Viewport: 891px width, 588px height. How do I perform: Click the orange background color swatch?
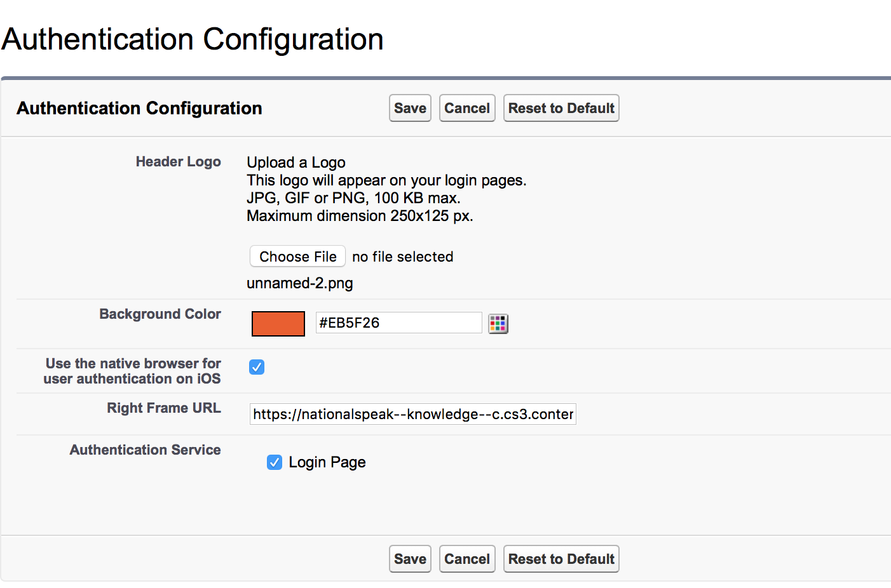278,324
